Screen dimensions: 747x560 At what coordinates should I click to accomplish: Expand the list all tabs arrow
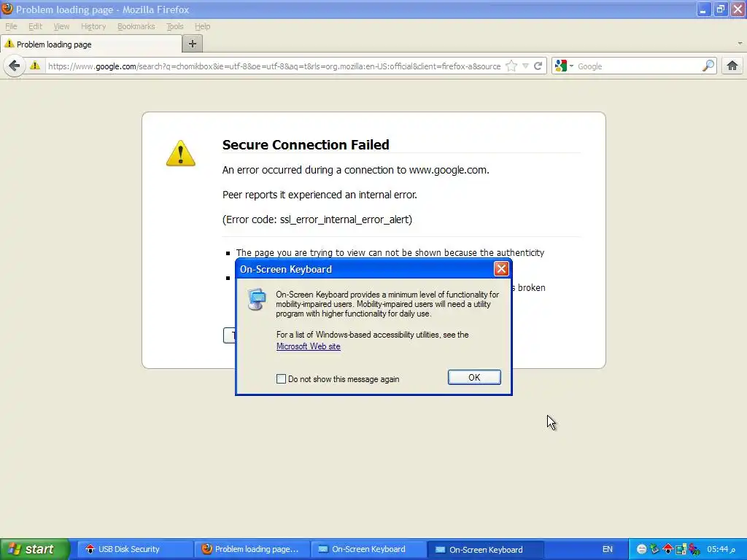pyautogui.click(x=740, y=43)
